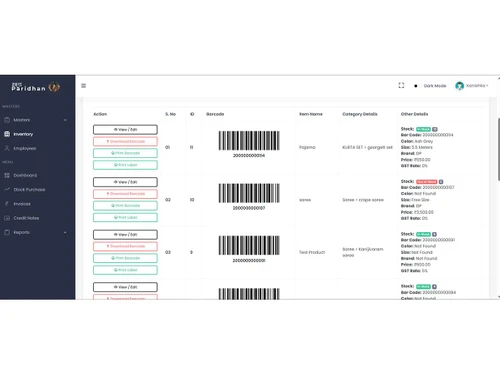Print barcode for Pajama item
Image resolution: width=500 pixels, height=375 pixels.
[x=125, y=153]
